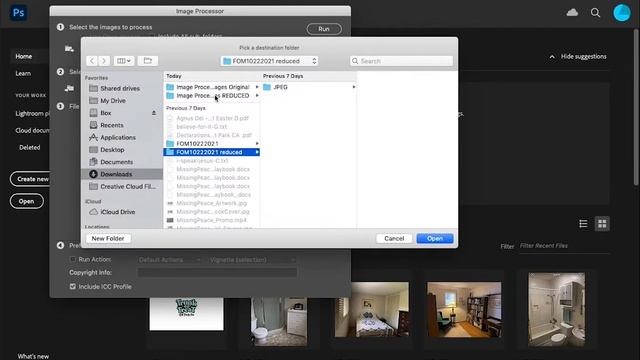640x360 pixels.
Task: Click Run in Image Processor window
Action: 324,29
